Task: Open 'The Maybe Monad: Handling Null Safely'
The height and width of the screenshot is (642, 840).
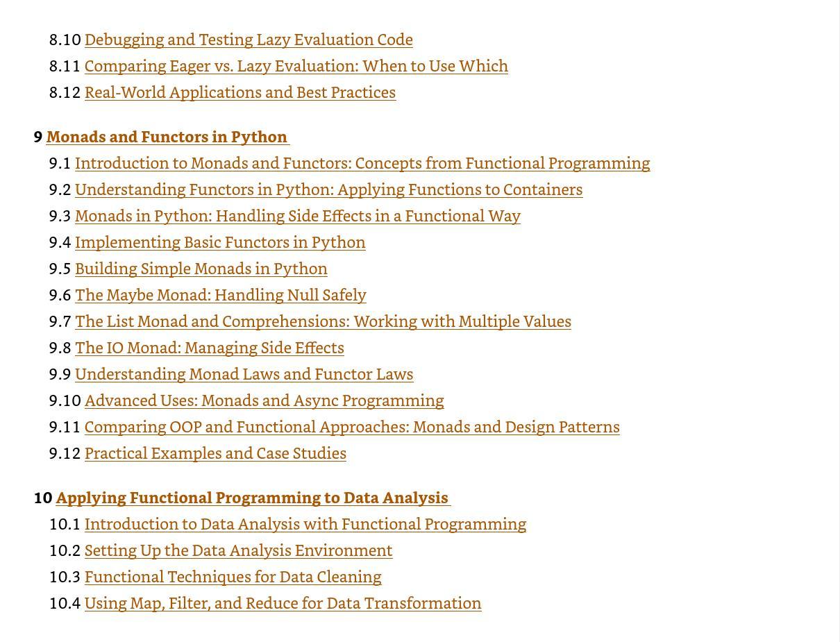Action: 221,295
